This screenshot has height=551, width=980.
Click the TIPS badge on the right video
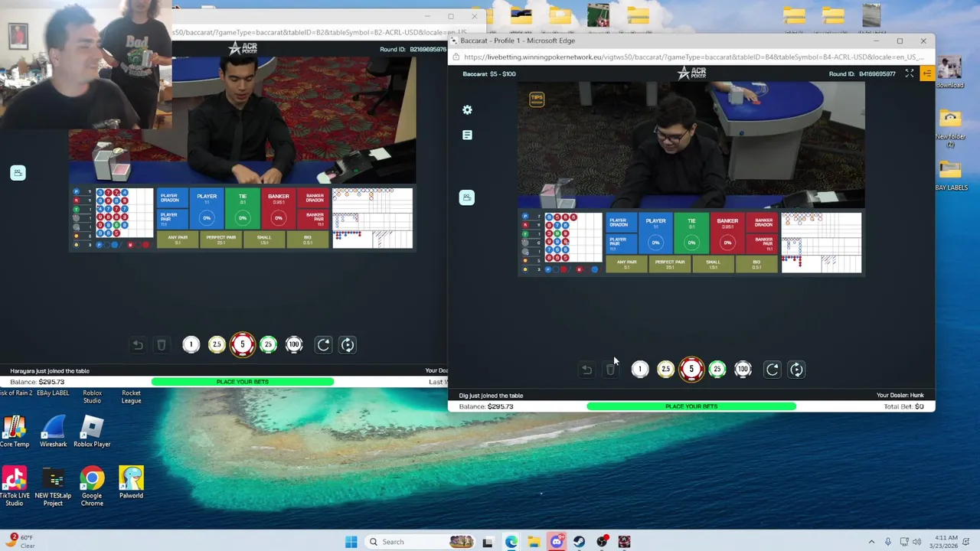click(537, 99)
